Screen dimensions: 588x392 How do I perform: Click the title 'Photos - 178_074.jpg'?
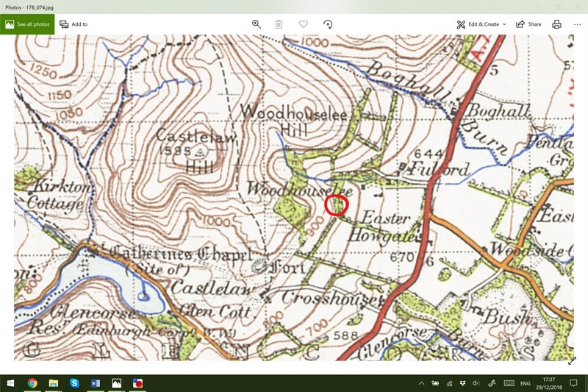tap(29, 7)
